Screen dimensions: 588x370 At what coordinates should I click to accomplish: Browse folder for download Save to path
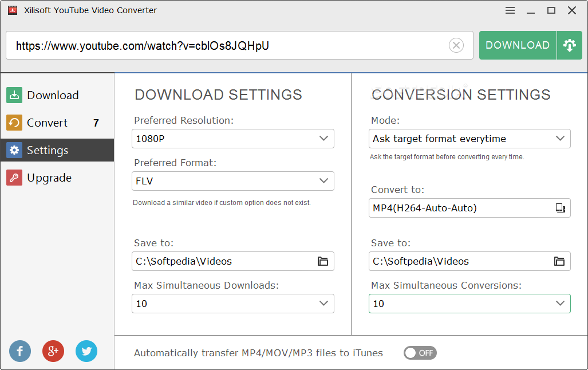click(323, 261)
